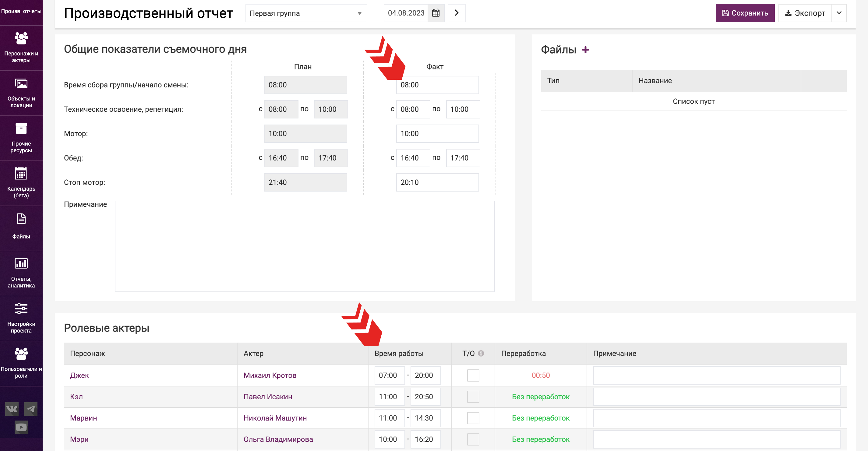This screenshot has height=451, width=868.
Task: Open YouTube social link icon
Action: coord(21,427)
